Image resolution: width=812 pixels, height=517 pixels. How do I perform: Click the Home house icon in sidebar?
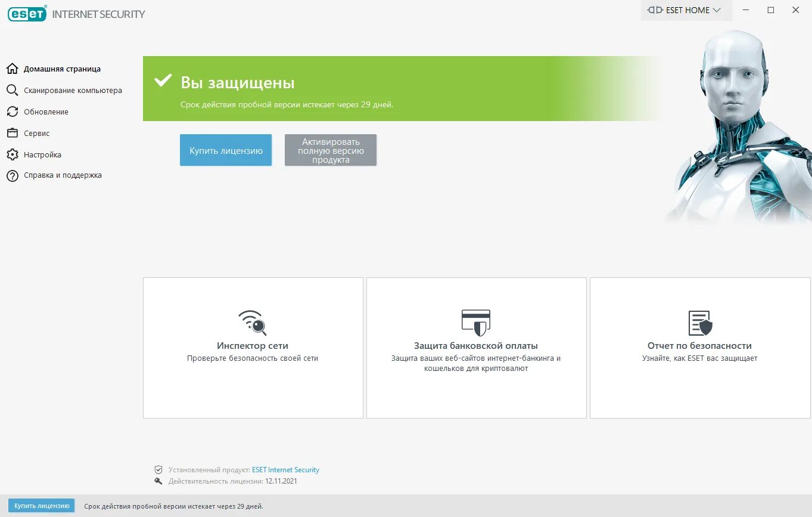coord(12,69)
